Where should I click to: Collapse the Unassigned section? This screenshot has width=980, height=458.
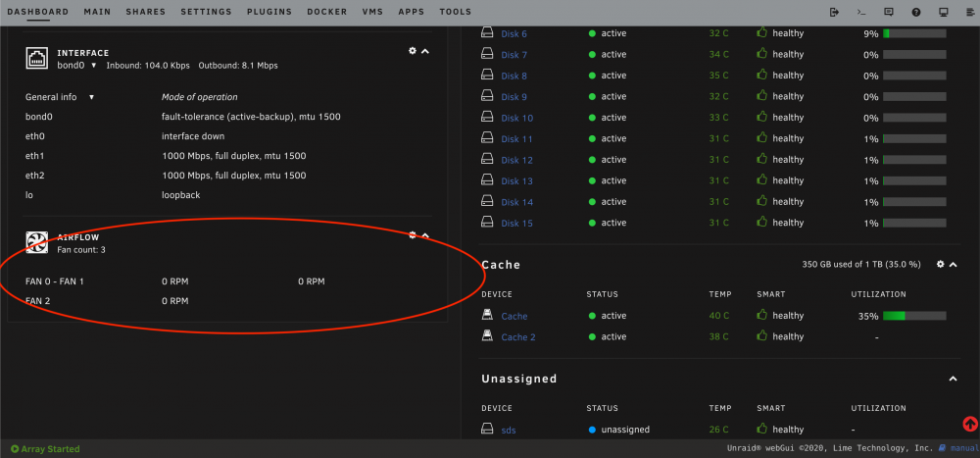point(954,379)
